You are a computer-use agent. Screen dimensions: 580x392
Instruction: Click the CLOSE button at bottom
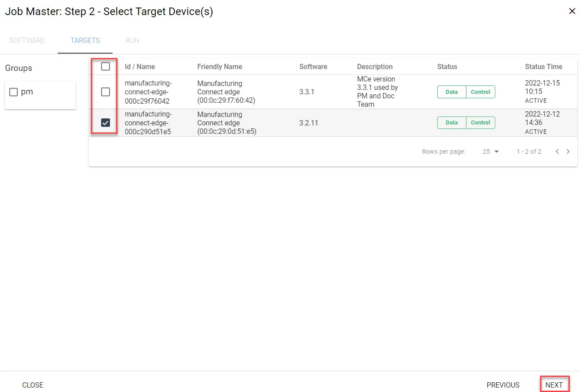pos(33,385)
